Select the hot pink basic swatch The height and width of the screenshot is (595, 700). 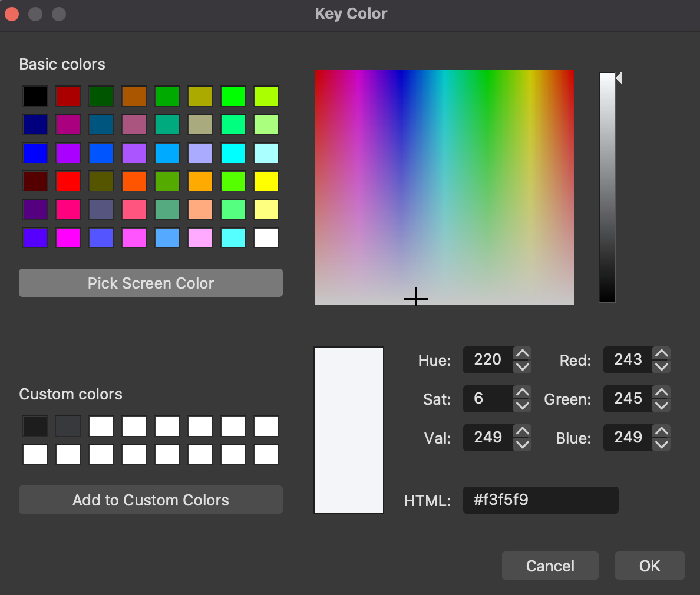coord(68,209)
